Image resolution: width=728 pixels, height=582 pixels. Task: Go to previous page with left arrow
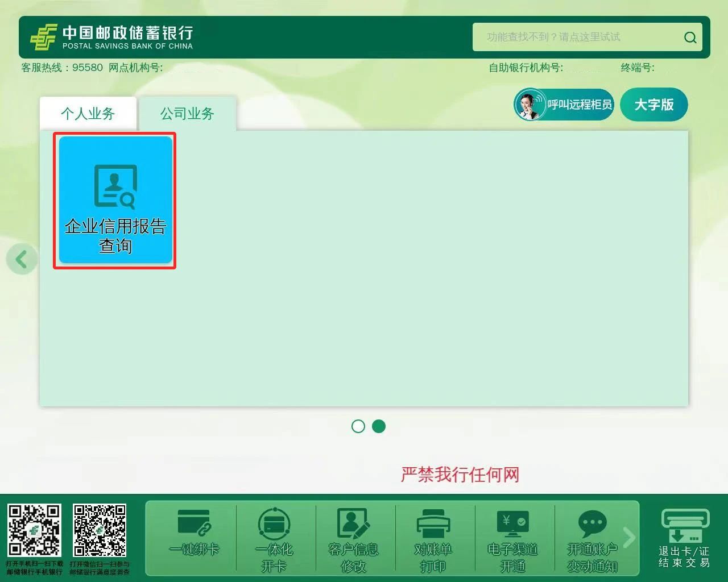(x=22, y=259)
